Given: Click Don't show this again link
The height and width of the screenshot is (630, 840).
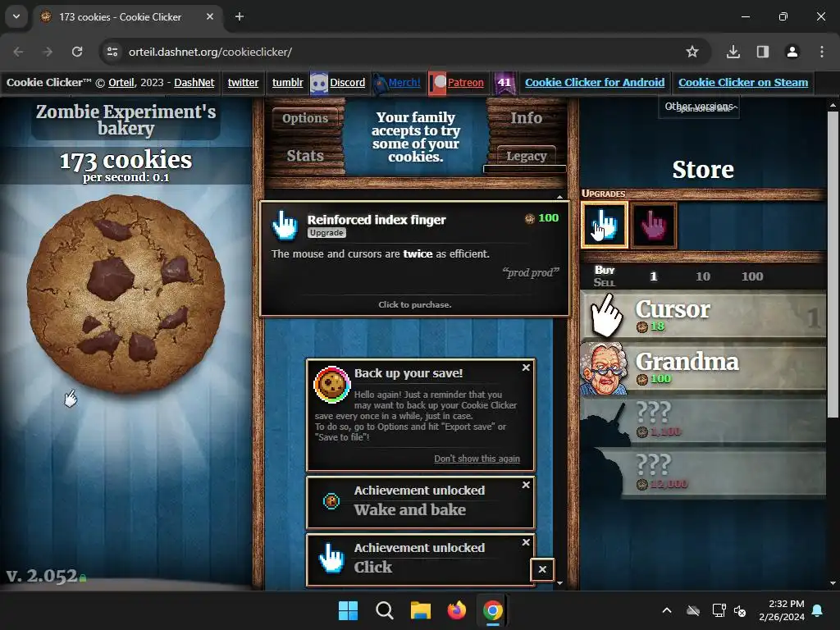Looking at the screenshot, I should click(x=477, y=459).
